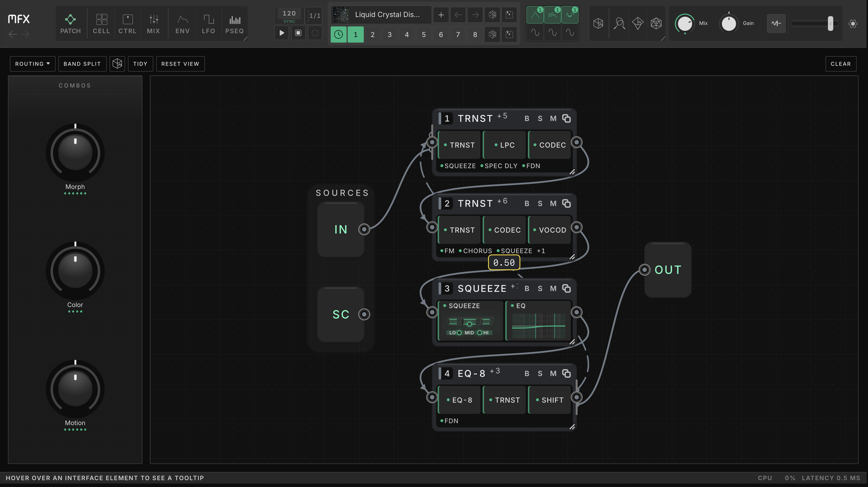Click RESET VIEW button

pyautogui.click(x=180, y=64)
